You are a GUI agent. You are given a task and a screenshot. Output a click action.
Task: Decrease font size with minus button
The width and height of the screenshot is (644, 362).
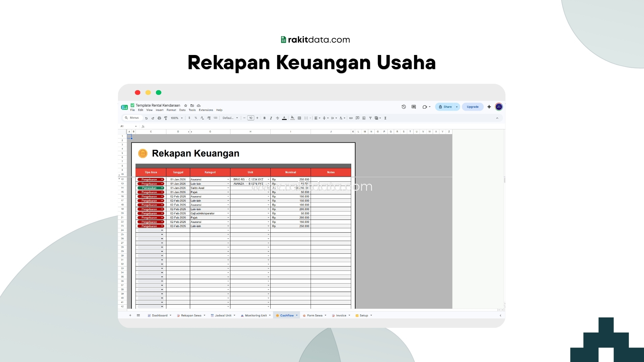pyautogui.click(x=244, y=118)
